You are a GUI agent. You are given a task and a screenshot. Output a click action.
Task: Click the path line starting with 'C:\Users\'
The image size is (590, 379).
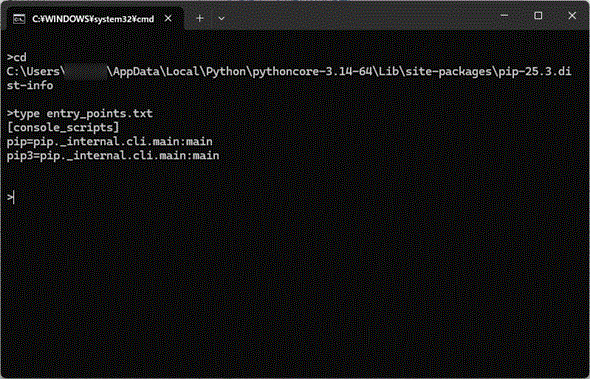coord(289,72)
